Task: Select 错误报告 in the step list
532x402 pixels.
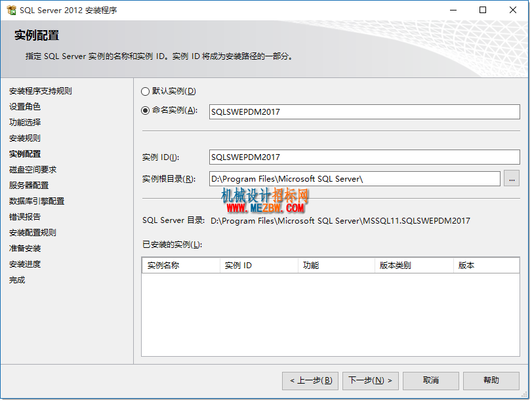Action: tap(25, 217)
